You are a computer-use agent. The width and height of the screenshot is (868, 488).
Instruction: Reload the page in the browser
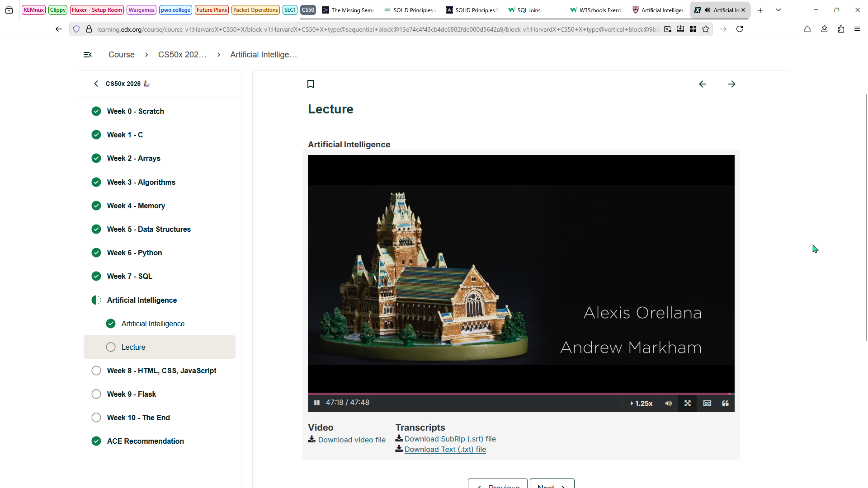tap(740, 29)
